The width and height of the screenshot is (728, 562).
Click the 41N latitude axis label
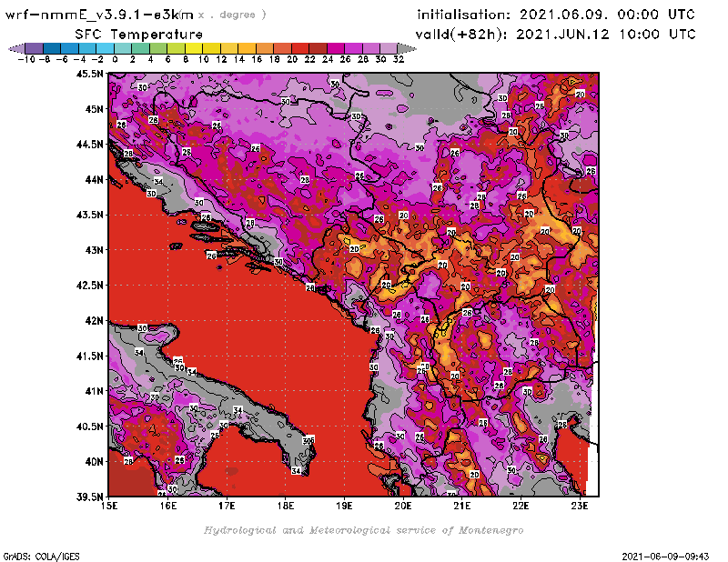[x=95, y=391]
